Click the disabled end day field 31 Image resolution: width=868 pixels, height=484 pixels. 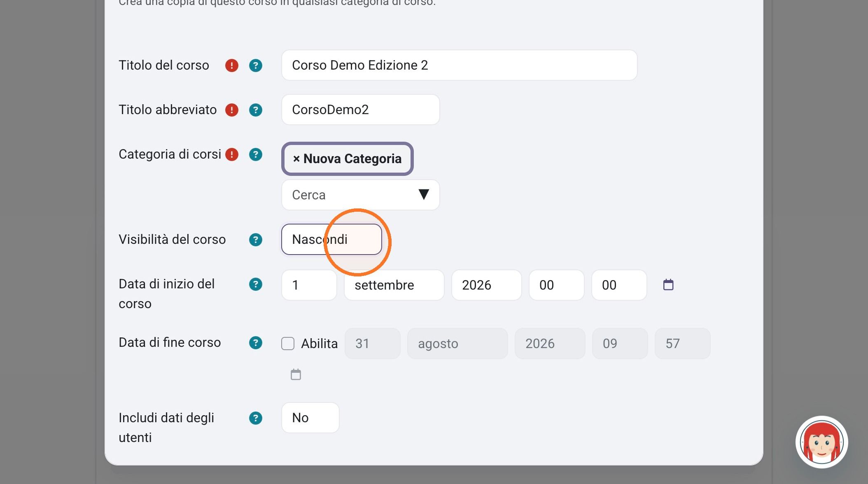pyautogui.click(x=372, y=344)
